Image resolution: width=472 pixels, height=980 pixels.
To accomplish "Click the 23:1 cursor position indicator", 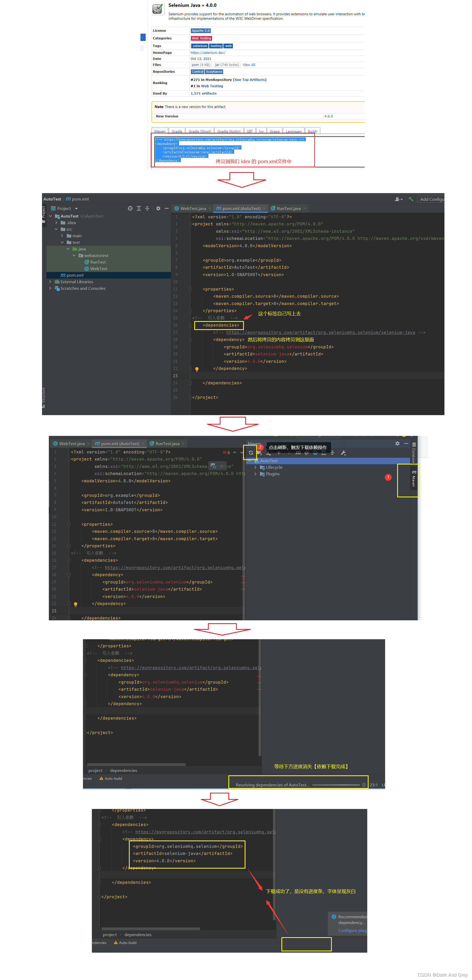I will pos(374,785).
